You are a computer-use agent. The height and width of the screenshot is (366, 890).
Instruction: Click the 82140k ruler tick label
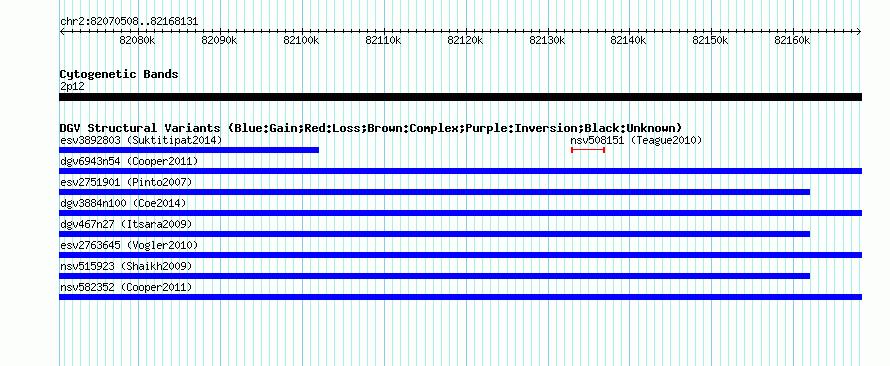(x=628, y=41)
